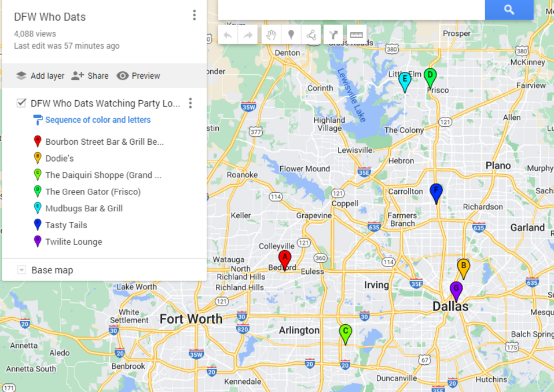Click the green C marker near Arlington
554x392 pixels.
tap(345, 334)
